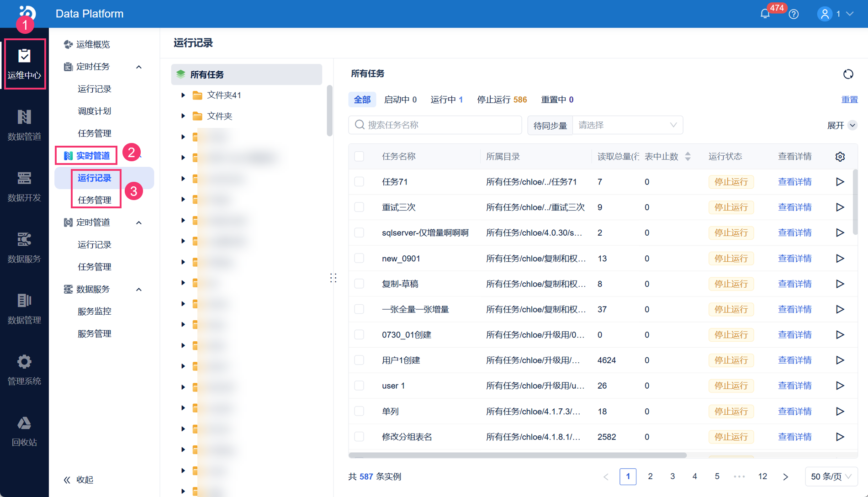The height and width of the screenshot is (497, 868).
Task: Check the 复制-草稿 row checkbox
Action: (x=359, y=284)
